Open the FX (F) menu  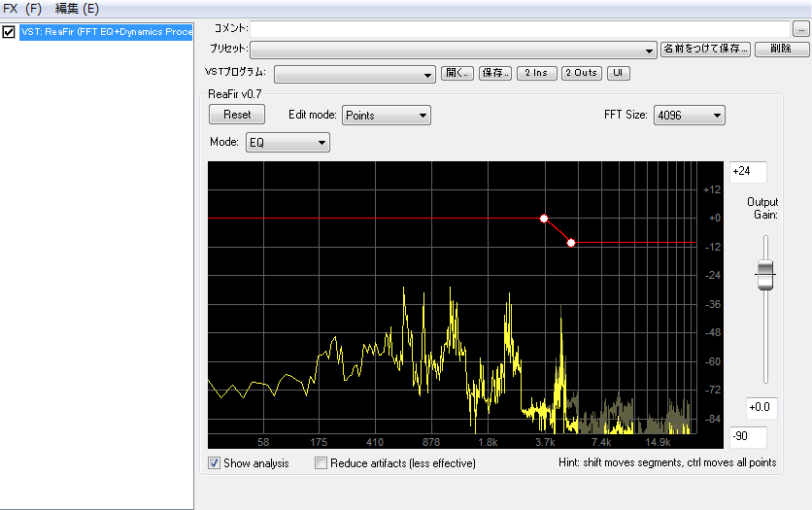pos(22,9)
